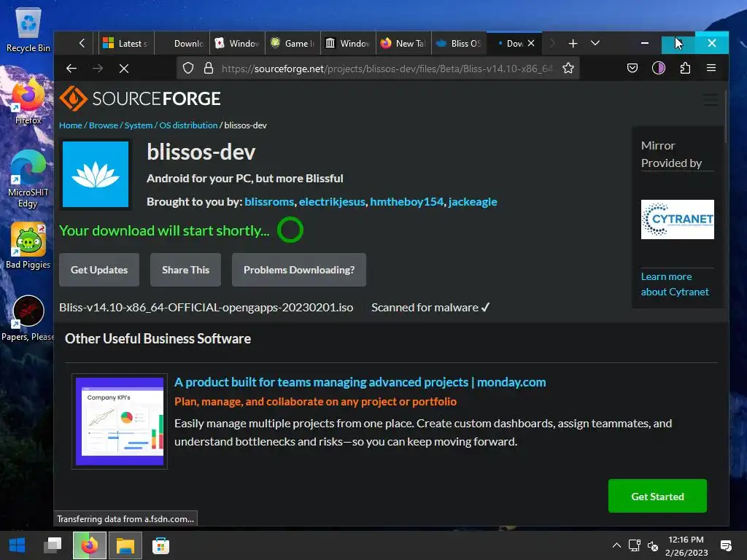This screenshot has height=560, width=747.
Task: Click the Cytranet mirror logo
Action: point(678,219)
